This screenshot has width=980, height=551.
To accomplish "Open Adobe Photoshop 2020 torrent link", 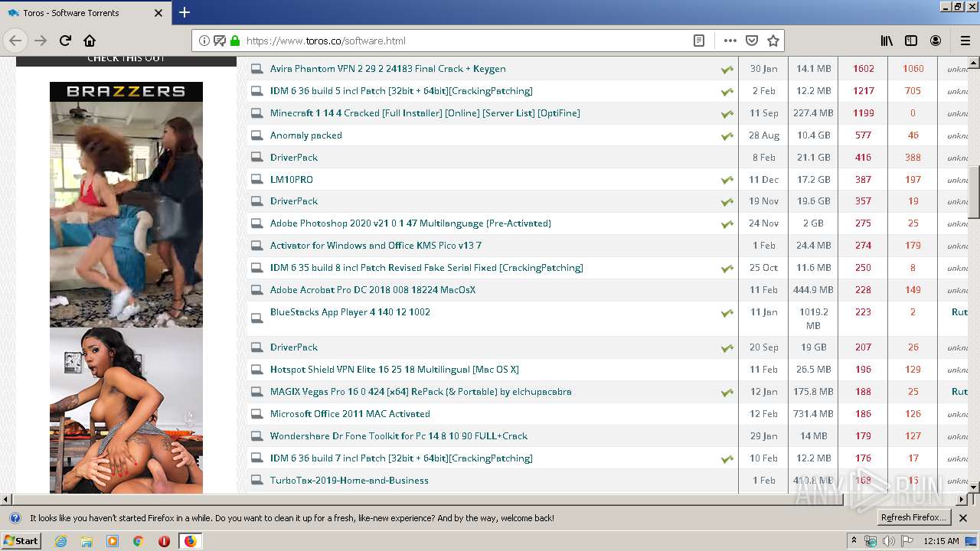I will pyautogui.click(x=410, y=223).
